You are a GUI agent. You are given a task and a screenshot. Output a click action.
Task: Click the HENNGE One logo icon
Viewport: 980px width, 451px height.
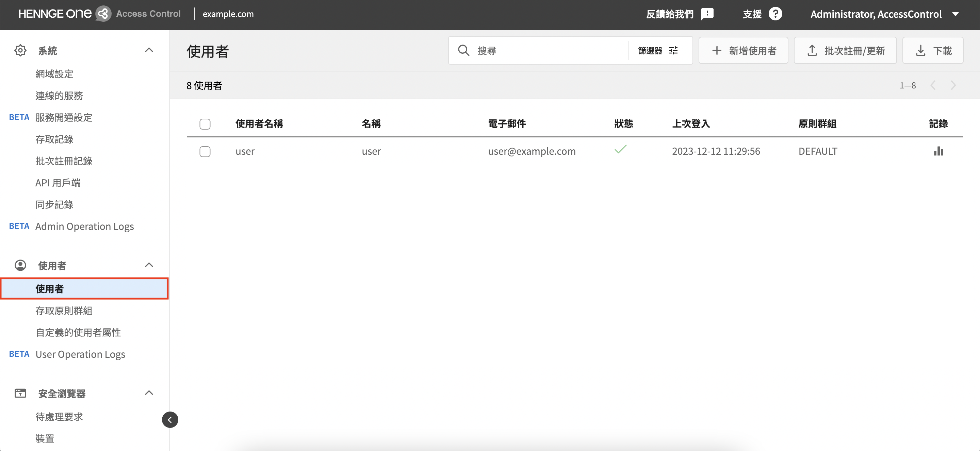(103, 14)
